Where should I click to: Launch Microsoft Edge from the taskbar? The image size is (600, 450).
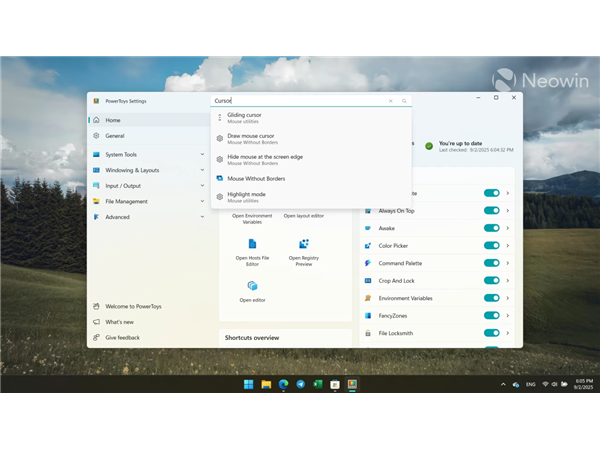coord(284,384)
